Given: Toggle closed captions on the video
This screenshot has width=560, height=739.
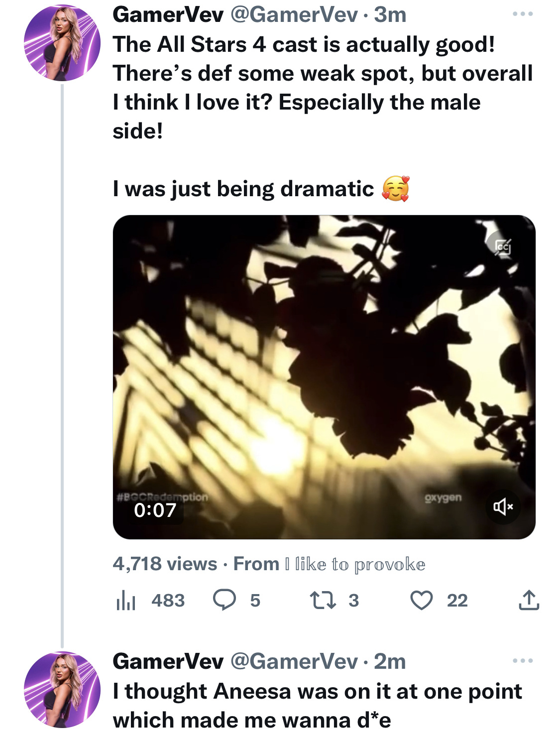Looking at the screenshot, I should tap(503, 246).
